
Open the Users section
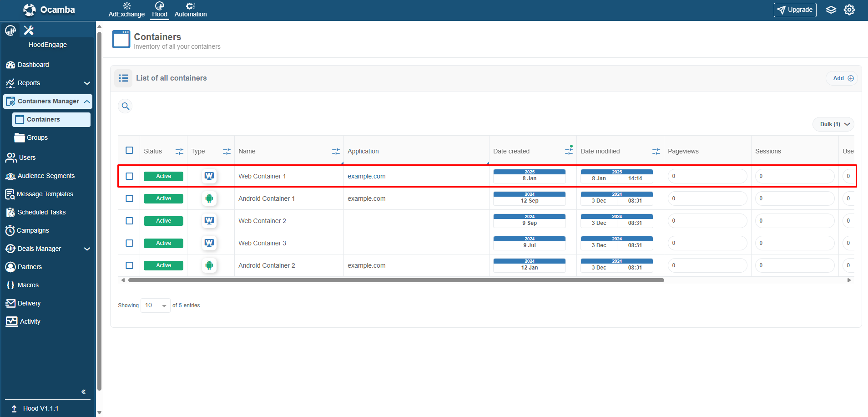(x=27, y=158)
